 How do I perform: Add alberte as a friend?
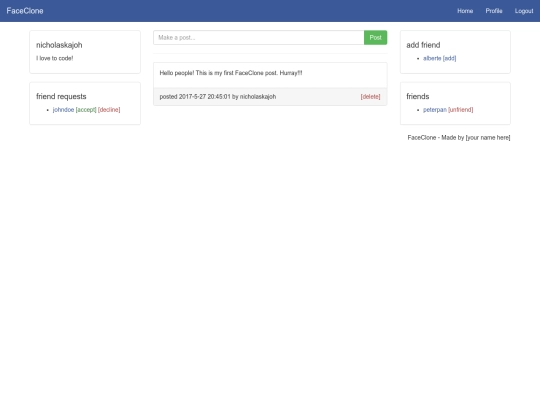449,58
